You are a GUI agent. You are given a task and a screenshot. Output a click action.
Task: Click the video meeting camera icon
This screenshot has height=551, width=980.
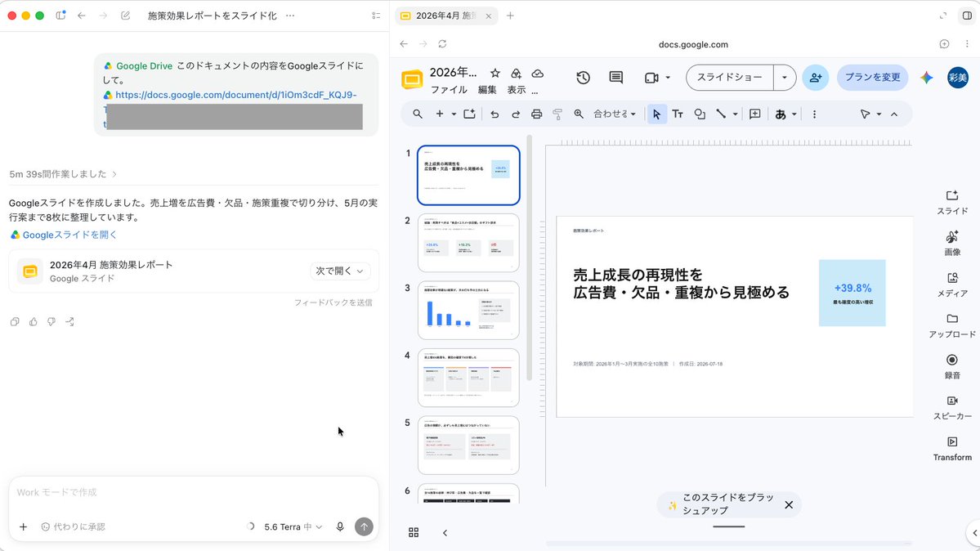[x=652, y=78]
